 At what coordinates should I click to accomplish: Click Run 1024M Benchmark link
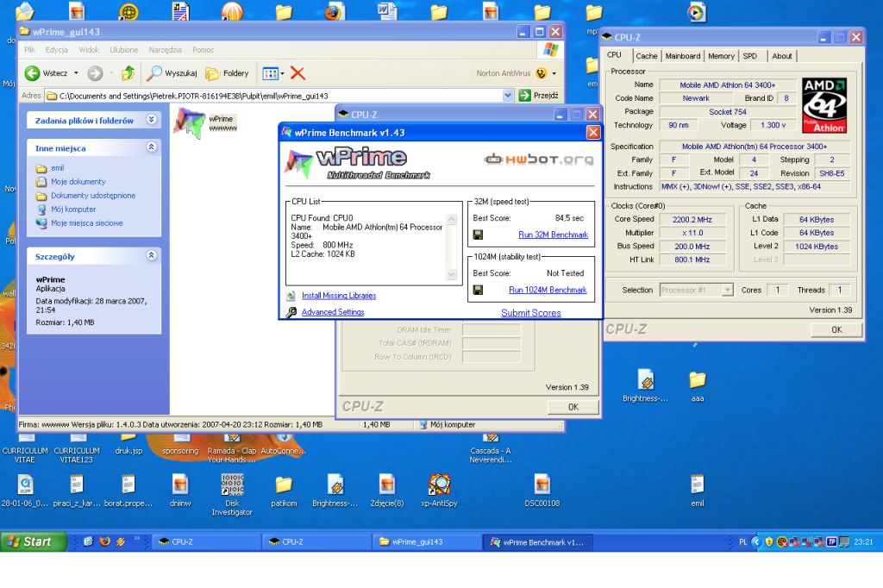[x=548, y=290]
